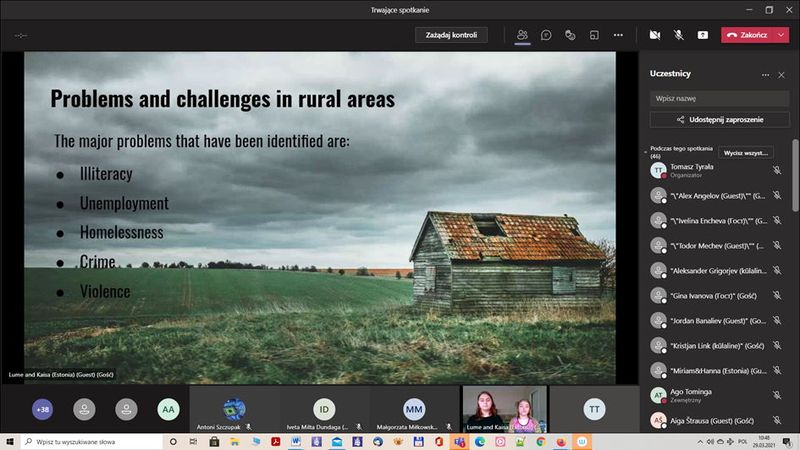
Task: Open Microsoft Store from taskbar
Action: 214,441
